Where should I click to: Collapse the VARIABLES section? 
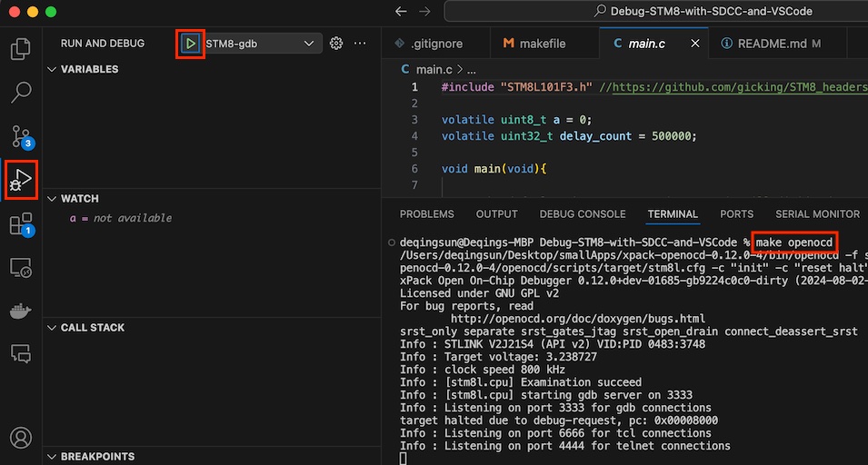pyautogui.click(x=52, y=69)
